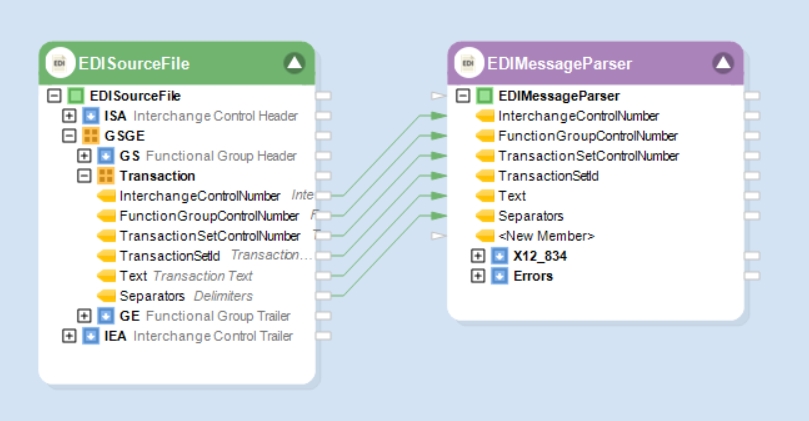Image resolution: width=809 pixels, height=421 pixels.
Task: Click parser Text yellow field icon
Action: 484,196
